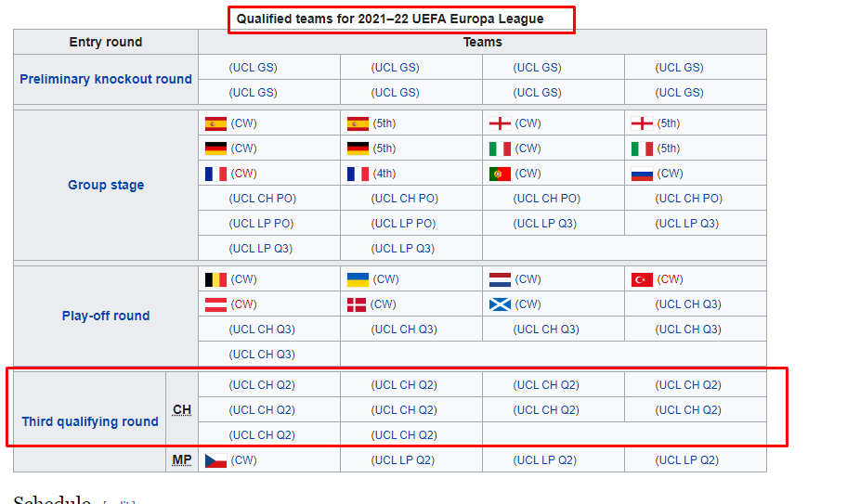Follow the Play-off round link
Screen dimensions: 847x504
coord(106,317)
